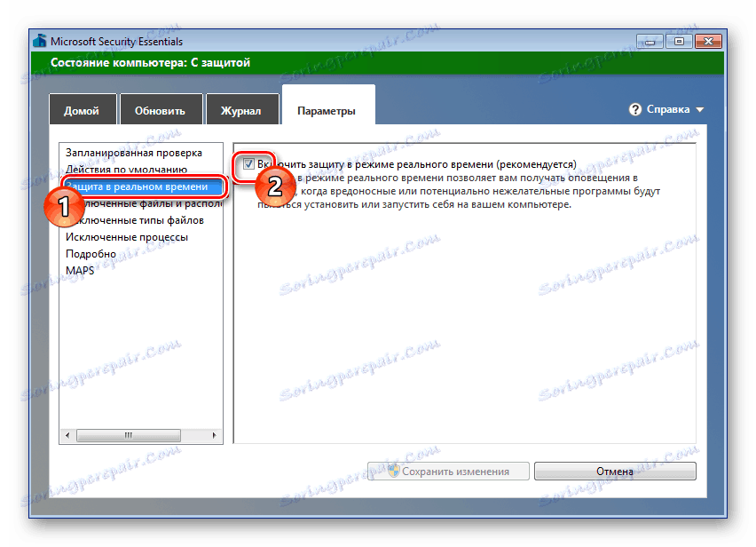Toggle the real-time protection checkbox
This screenshot has height=547, width=756.
(248, 164)
